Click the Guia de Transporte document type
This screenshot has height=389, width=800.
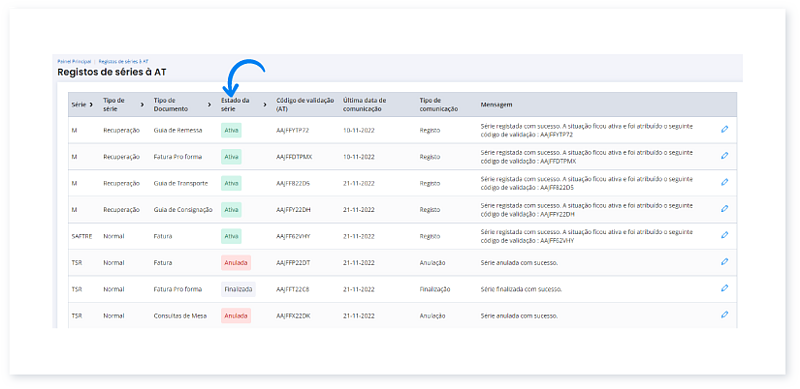point(181,184)
